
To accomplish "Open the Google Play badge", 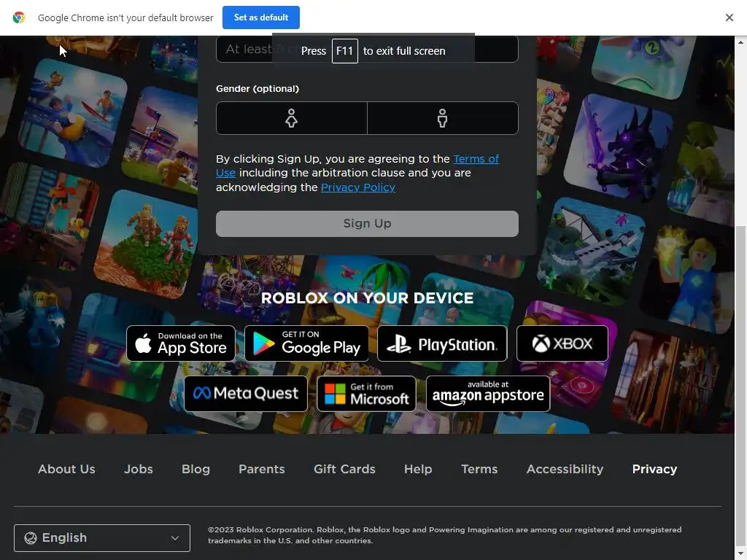I will 306,343.
